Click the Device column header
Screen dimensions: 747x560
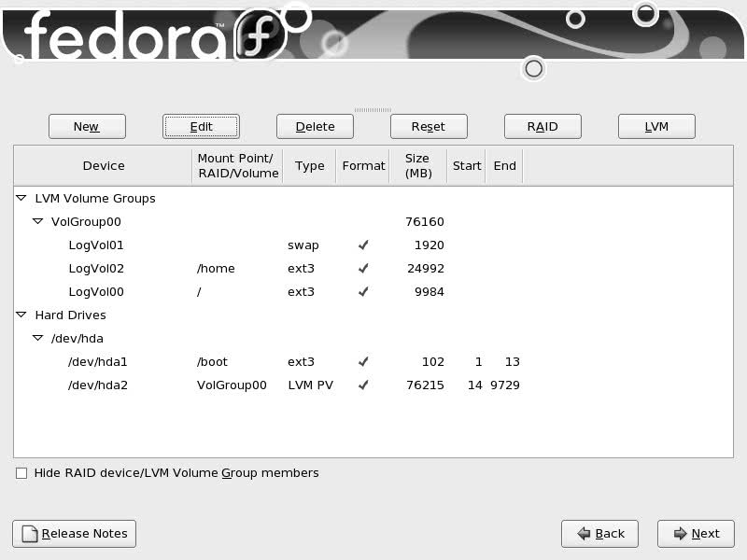[x=104, y=166]
